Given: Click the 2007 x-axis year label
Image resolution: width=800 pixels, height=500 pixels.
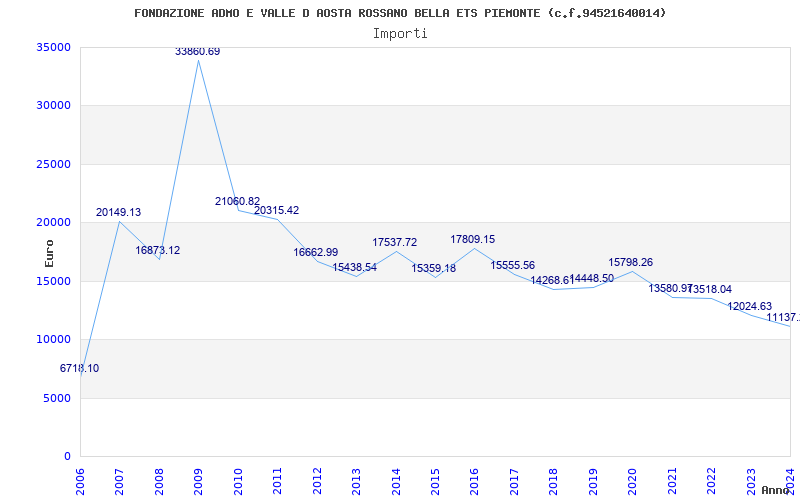Looking at the screenshot, I should pyautogui.click(x=119, y=482).
